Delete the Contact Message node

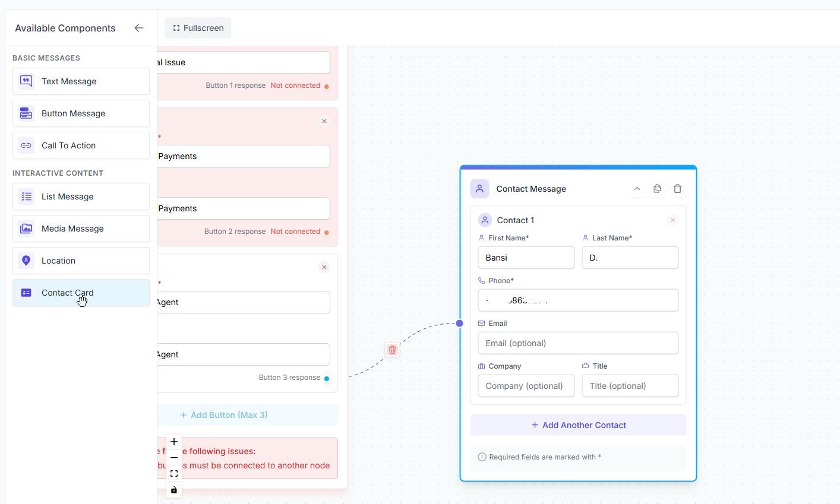pyautogui.click(x=677, y=189)
